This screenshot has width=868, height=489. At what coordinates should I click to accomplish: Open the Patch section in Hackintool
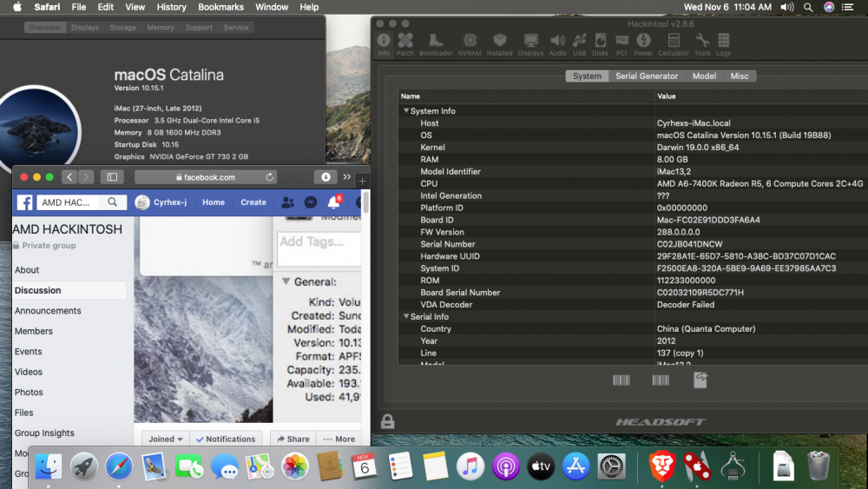pos(405,44)
